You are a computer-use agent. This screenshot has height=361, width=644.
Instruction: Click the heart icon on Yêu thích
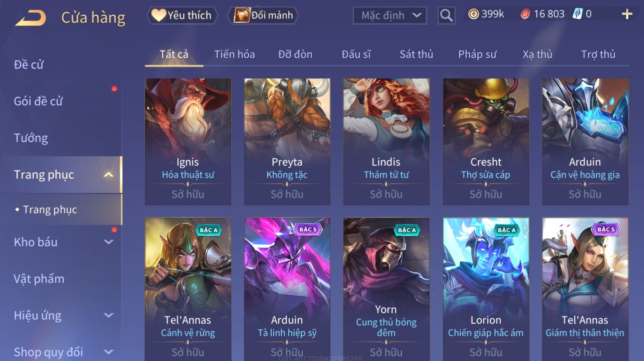click(158, 15)
